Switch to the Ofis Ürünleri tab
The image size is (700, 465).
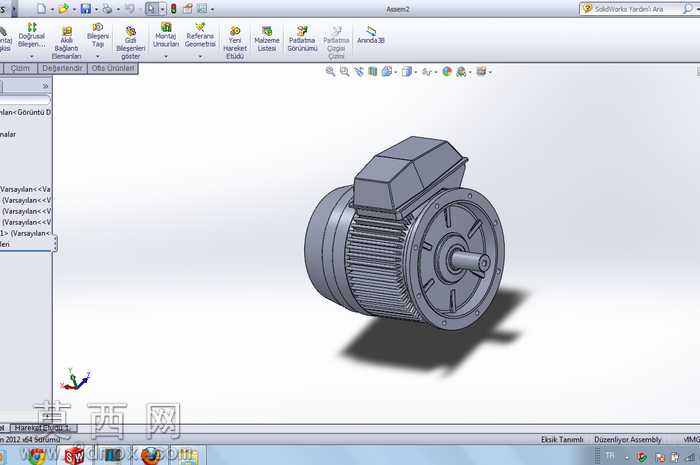(112, 68)
